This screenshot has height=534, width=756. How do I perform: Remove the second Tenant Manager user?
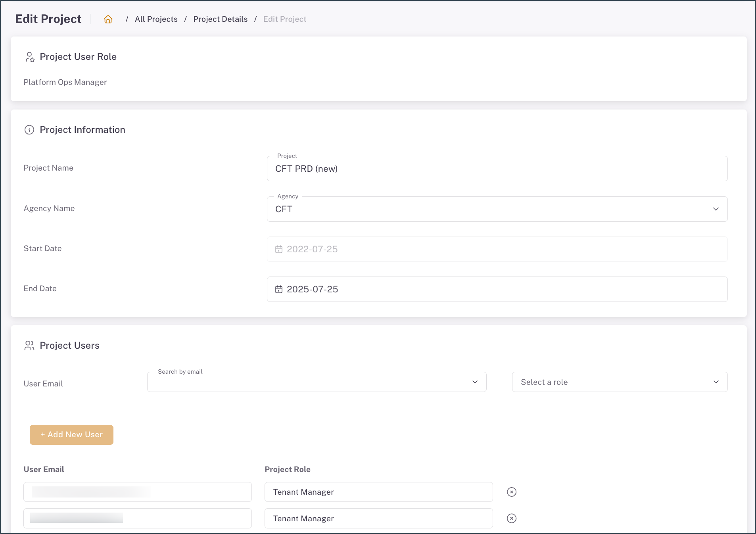click(512, 519)
